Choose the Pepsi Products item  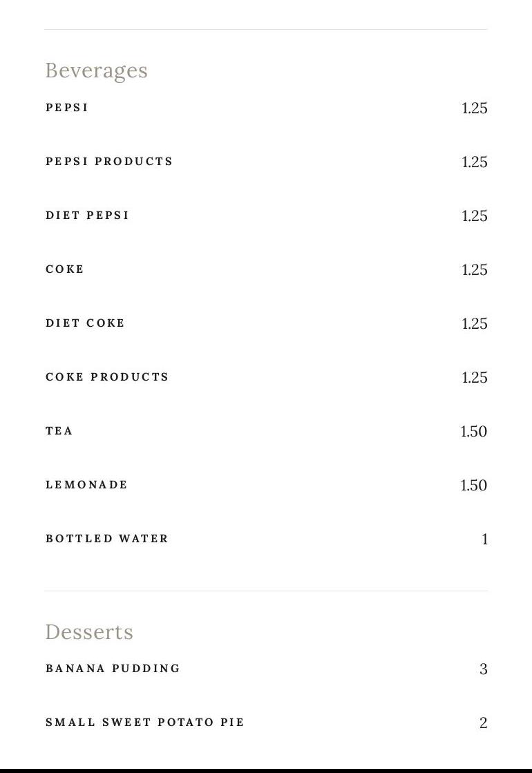[109, 162]
